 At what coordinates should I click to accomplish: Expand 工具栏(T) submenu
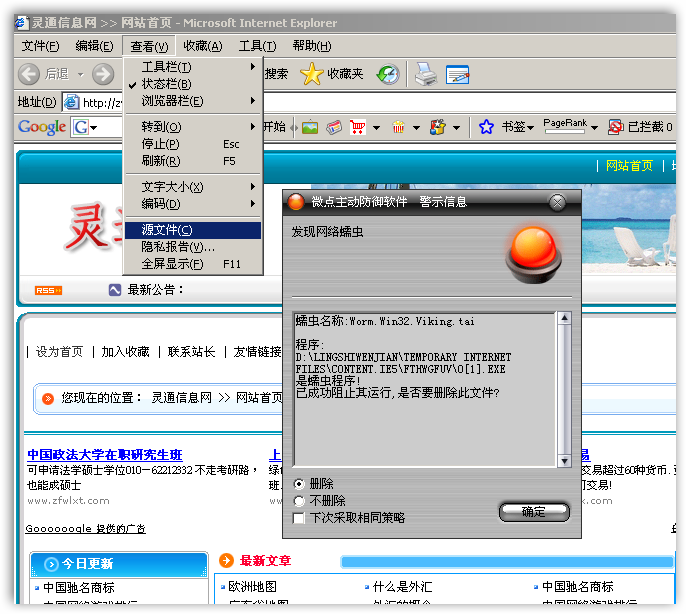193,67
